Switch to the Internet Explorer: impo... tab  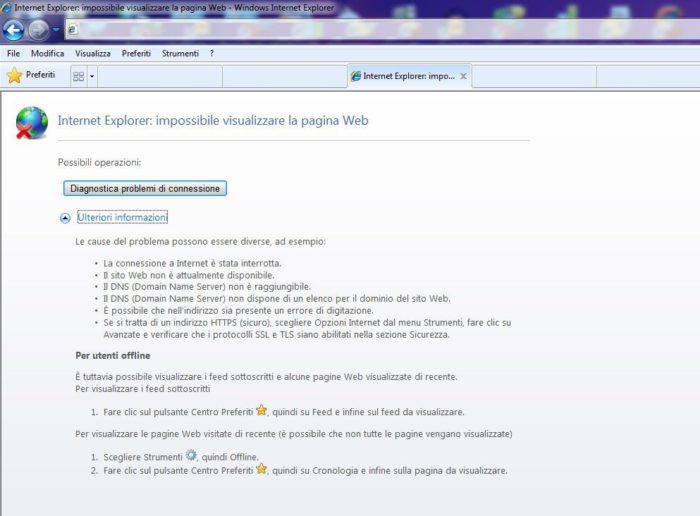point(408,76)
